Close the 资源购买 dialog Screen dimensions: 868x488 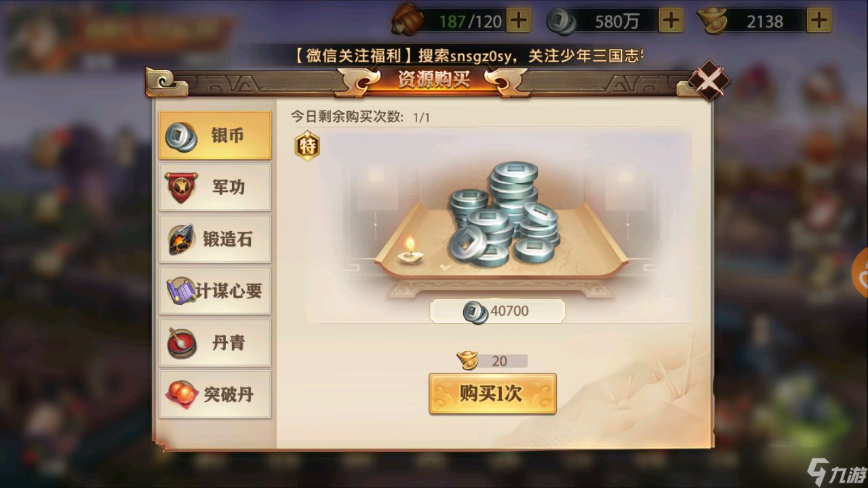coord(709,81)
